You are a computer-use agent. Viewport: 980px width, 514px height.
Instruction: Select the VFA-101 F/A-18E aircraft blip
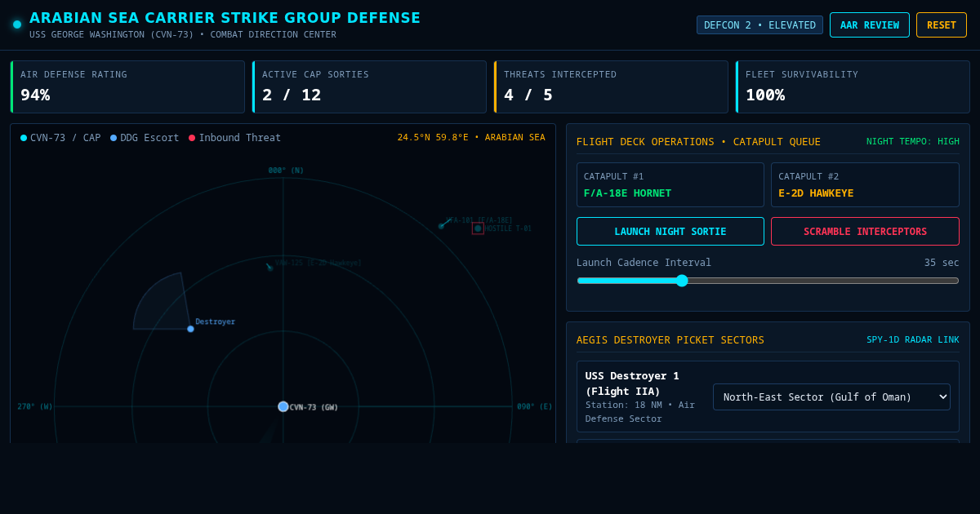(x=441, y=226)
